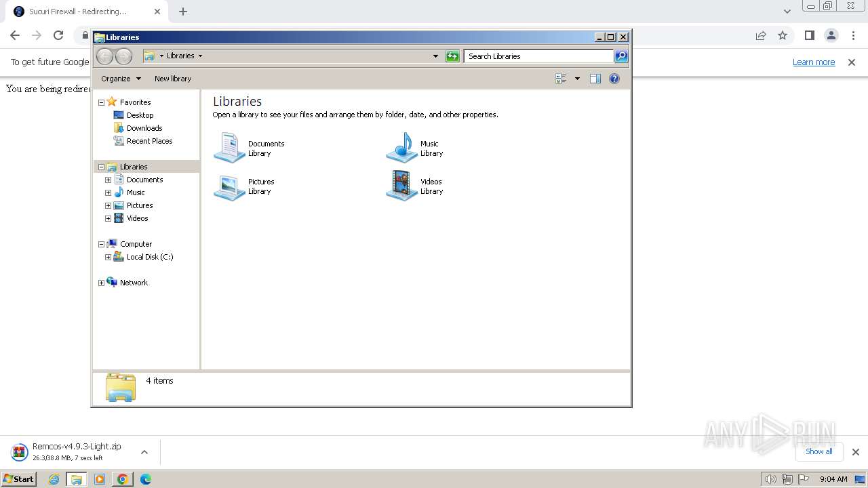The width and height of the screenshot is (868, 488).
Task: Expand the Videos tree node
Action: click(108, 218)
